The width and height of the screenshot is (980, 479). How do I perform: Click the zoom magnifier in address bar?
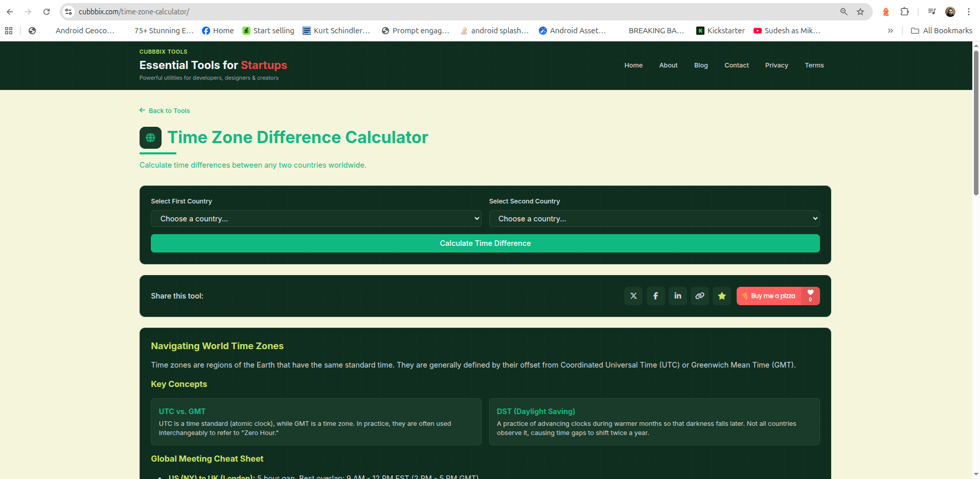844,11
